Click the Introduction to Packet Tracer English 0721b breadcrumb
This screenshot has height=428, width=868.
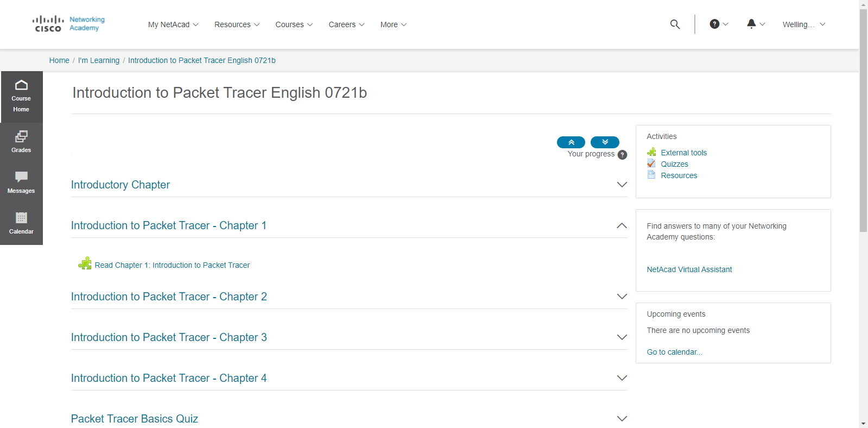(x=202, y=60)
